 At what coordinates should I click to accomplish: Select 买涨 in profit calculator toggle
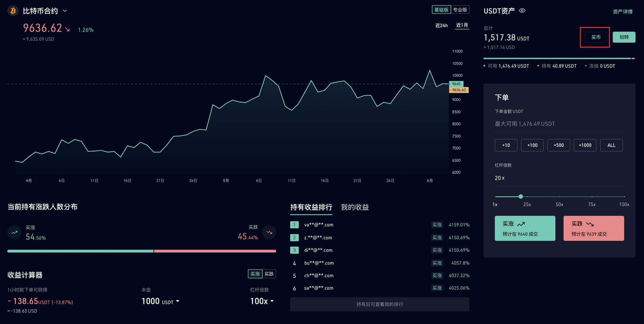click(255, 274)
